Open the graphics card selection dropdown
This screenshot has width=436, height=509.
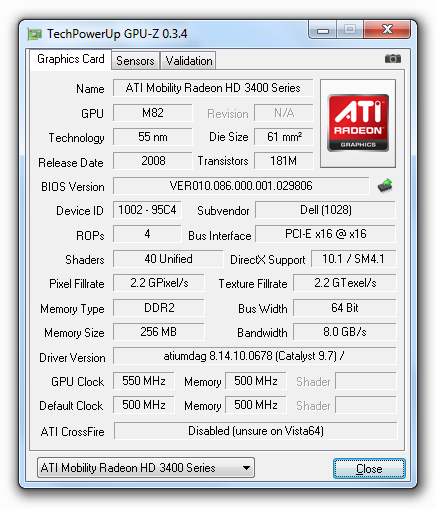[146, 468]
